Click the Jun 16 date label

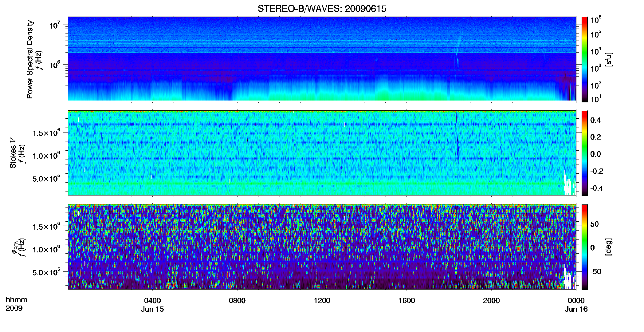576,309
